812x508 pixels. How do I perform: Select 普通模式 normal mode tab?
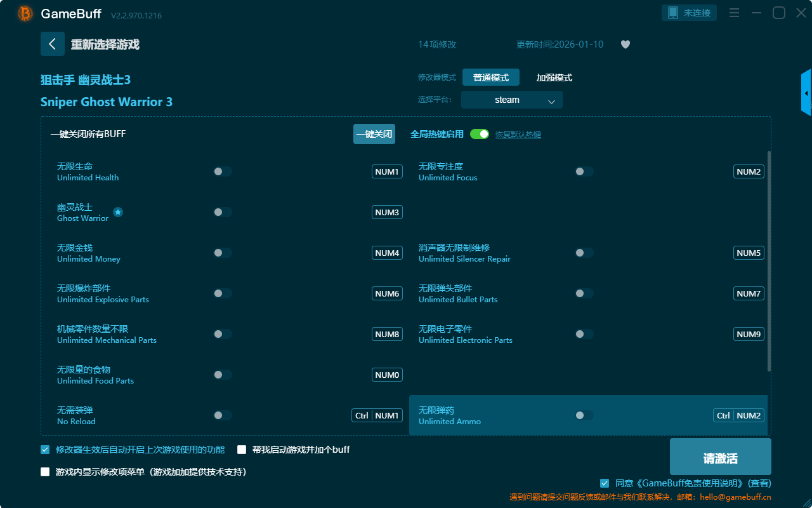[x=490, y=77]
